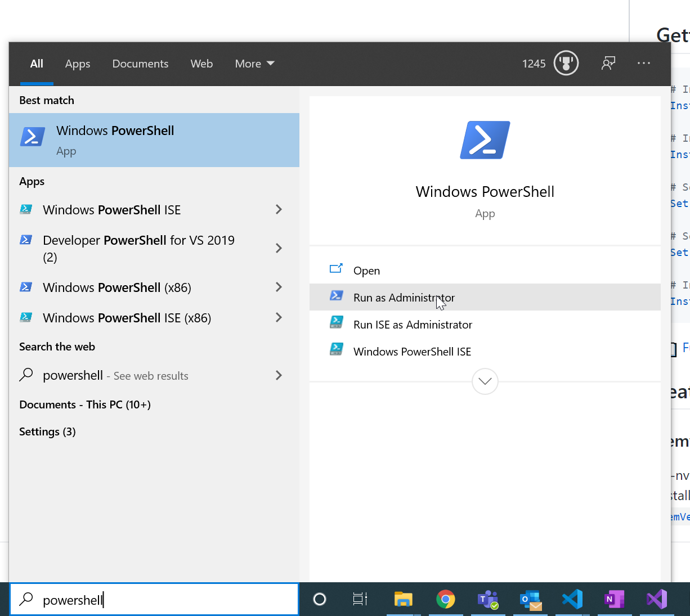Viewport: 690px width, 616px height.
Task: Click powershell - See web results text
Action: click(x=115, y=375)
